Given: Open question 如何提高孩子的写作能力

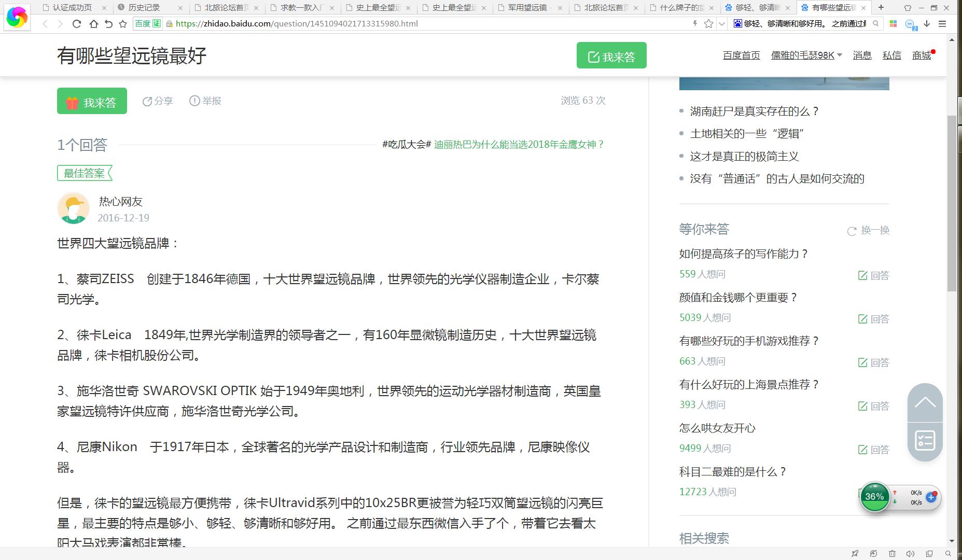Looking at the screenshot, I should pos(744,254).
